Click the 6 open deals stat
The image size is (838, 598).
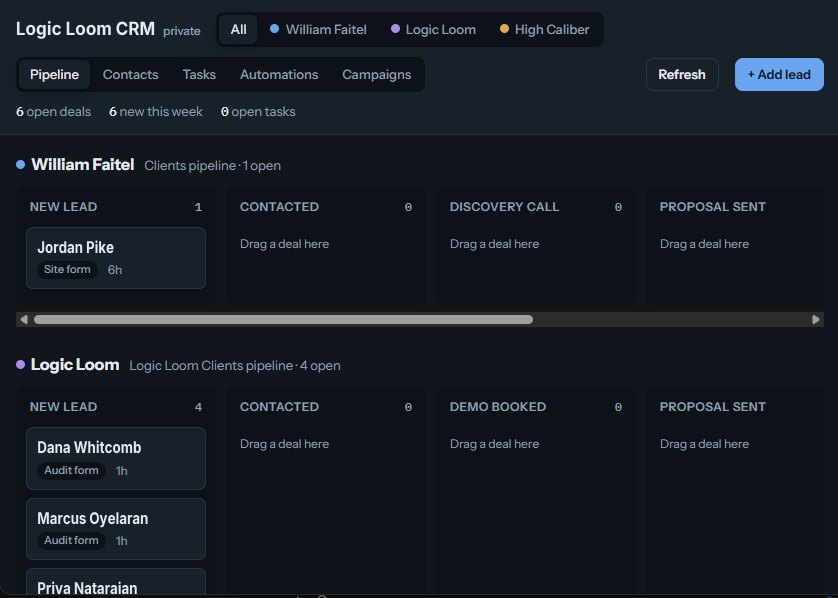(x=53, y=112)
